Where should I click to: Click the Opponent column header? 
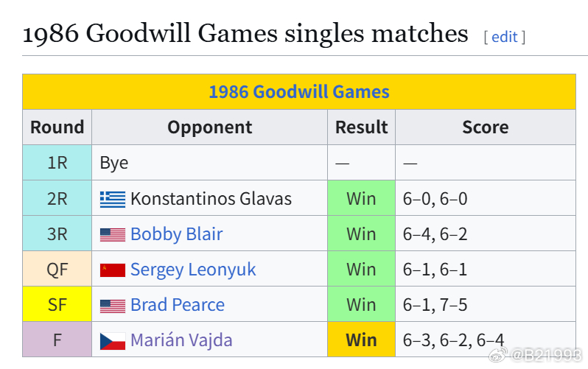pos(209,127)
